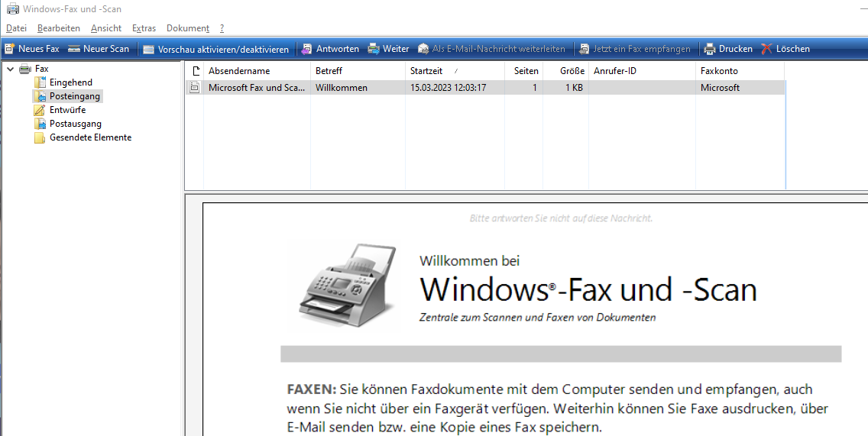Open the Eingehend folder
Image resolution: width=868 pixels, height=436 pixels.
[x=71, y=82]
